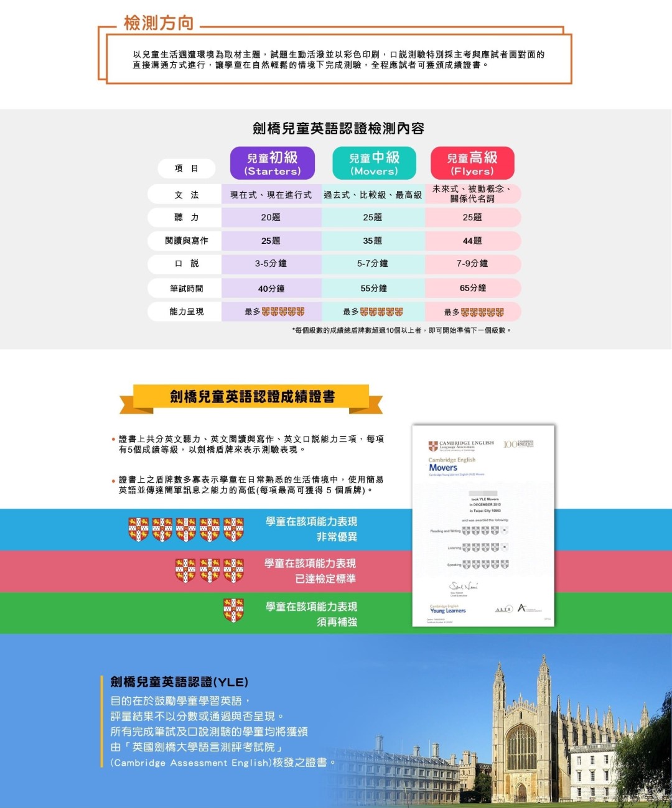Click the single shield icon on green band
The image size is (672, 808).
tap(233, 610)
